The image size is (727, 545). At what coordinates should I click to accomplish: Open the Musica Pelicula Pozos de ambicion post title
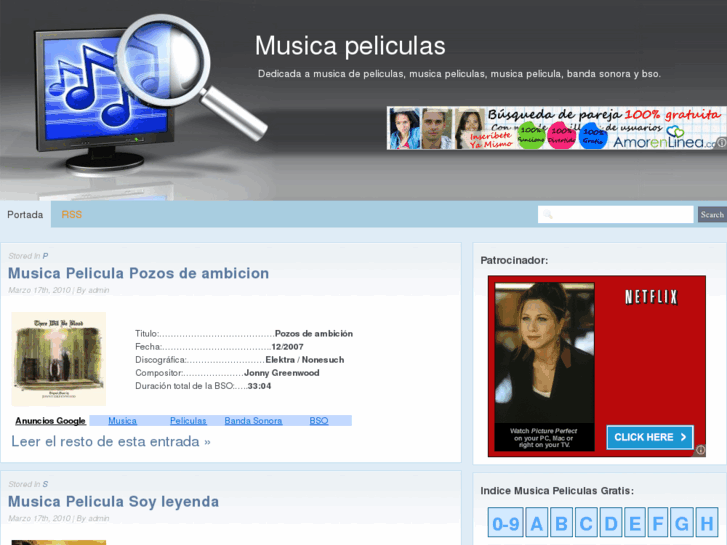[139, 273]
